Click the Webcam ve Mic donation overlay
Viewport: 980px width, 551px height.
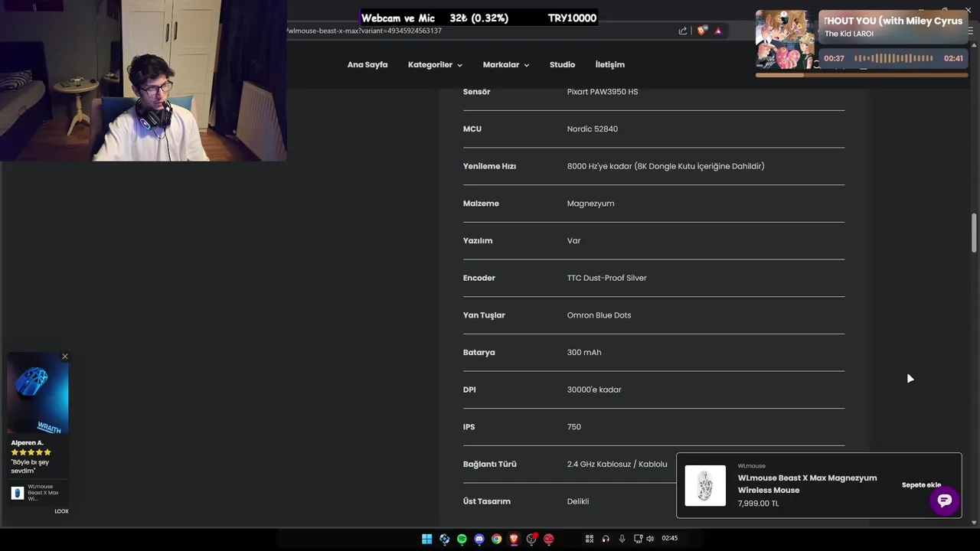(x=479, y=18)
